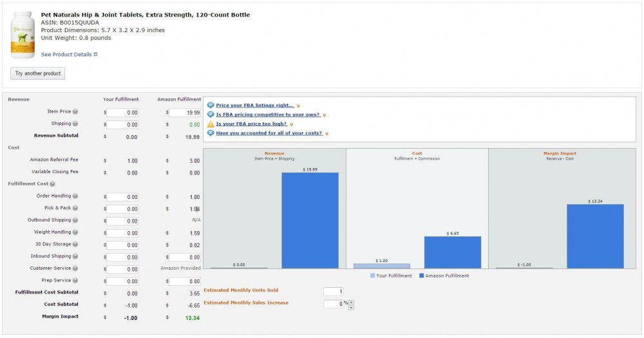644x338 pixels.
Task: Click the Shipping help icon
Action: tap(75, 124)
